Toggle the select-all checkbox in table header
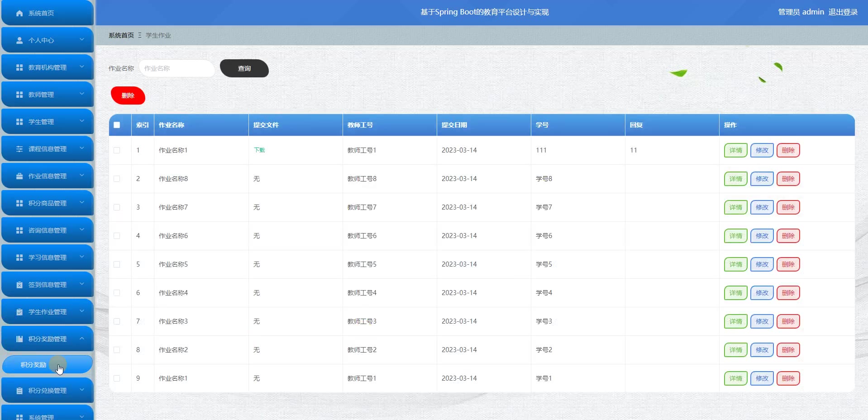The image size is (868, 420). pos(117,125)
